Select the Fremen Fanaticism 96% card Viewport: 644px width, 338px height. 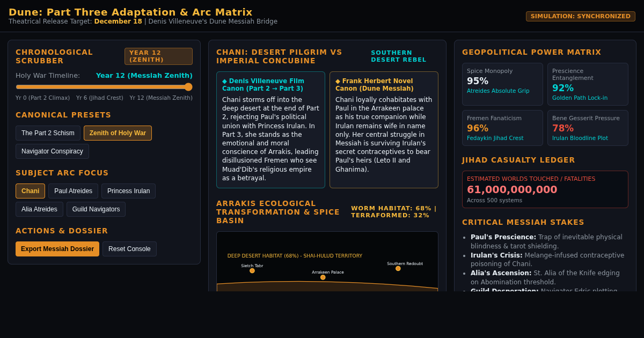tap(502, 128)
